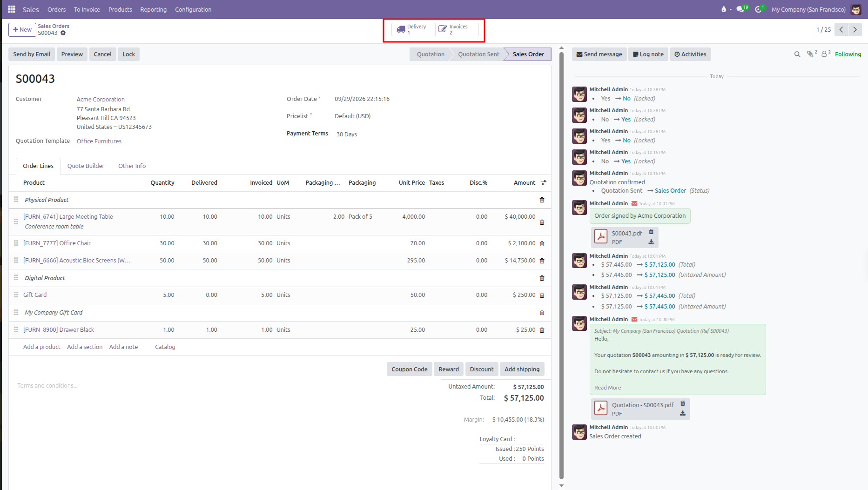Open the Invoices smart button
The height and width of the screenshot is (490, 868).
457,29
